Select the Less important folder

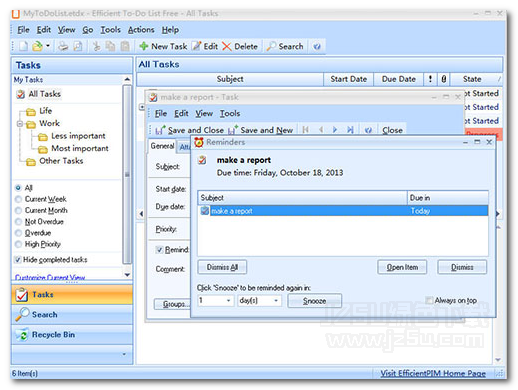pyautogui.click(x=72, y=136)
